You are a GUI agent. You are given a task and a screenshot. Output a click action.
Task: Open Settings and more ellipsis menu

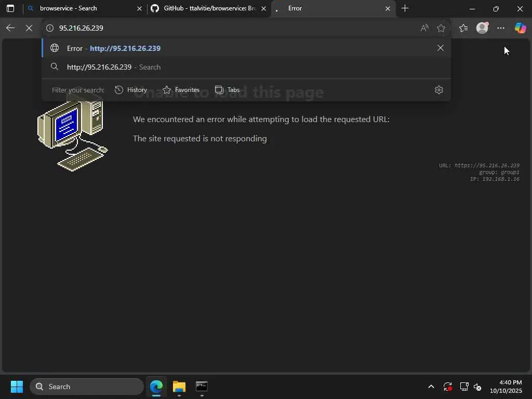(x=501, y=28)
